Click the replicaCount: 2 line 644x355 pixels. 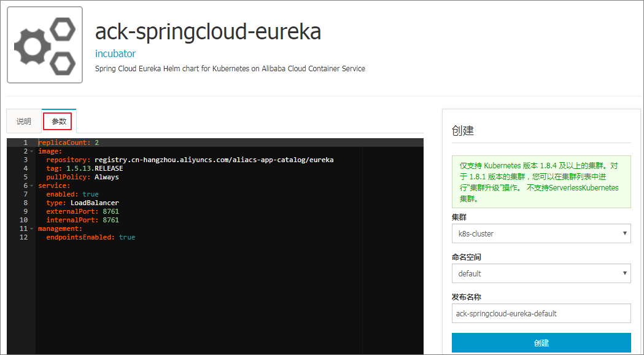pyautogui.click(x=69, y=142)
